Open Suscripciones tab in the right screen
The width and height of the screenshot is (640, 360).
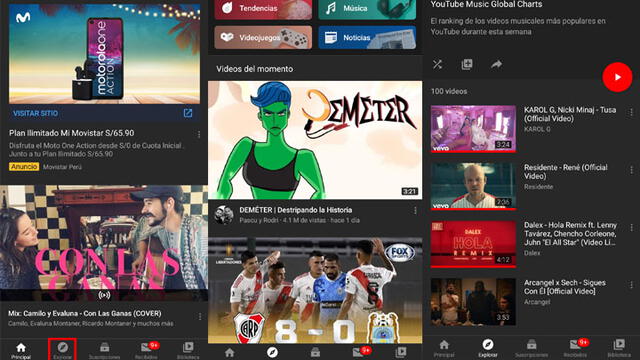point(531,349)
